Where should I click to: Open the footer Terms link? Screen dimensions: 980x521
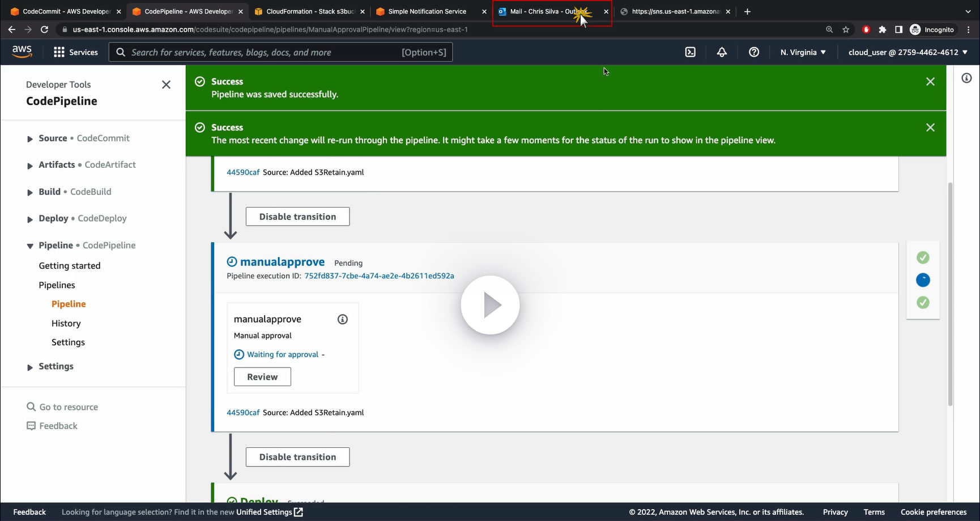coord(874,512)
